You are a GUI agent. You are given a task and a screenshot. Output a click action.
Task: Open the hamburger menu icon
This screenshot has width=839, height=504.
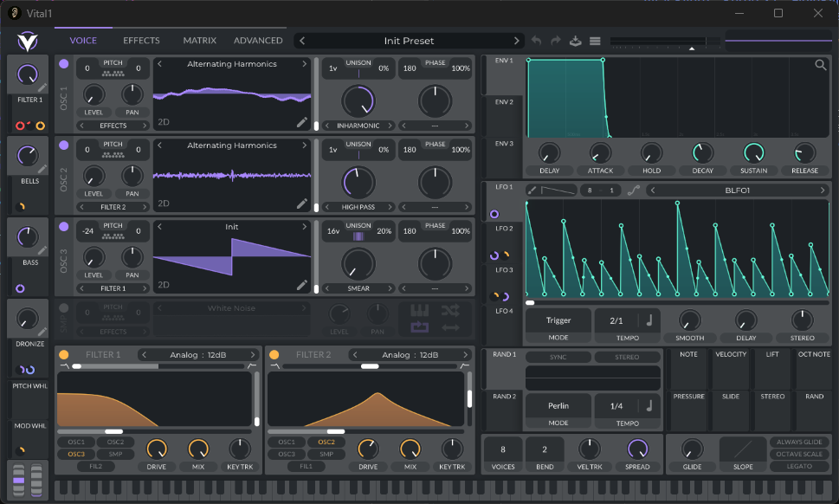pyautogui.click(x=595, y=41)
